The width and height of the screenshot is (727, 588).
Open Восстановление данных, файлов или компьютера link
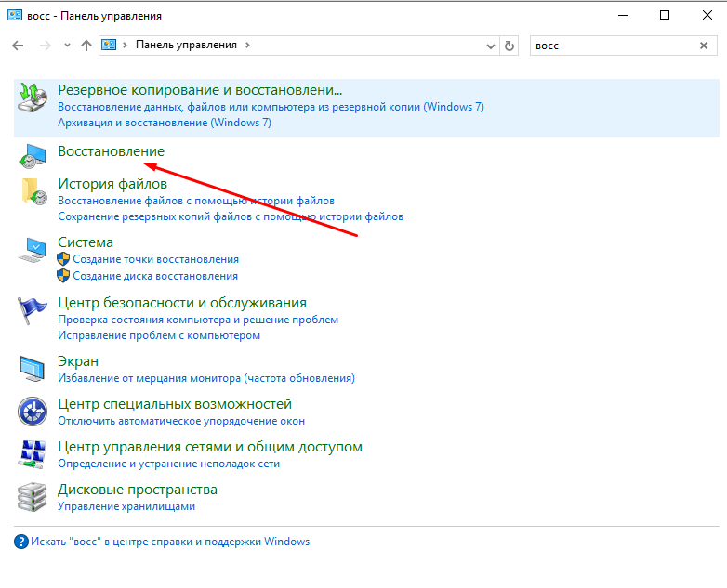pos(271,107)
